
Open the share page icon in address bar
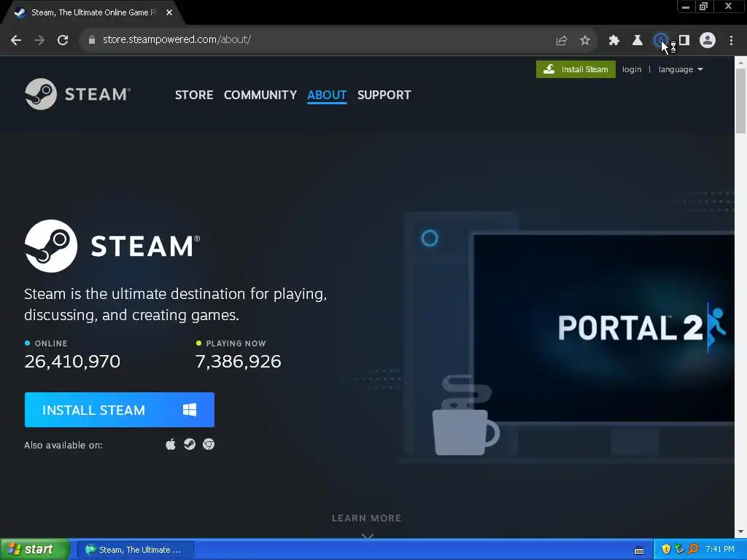coord(562,41)
